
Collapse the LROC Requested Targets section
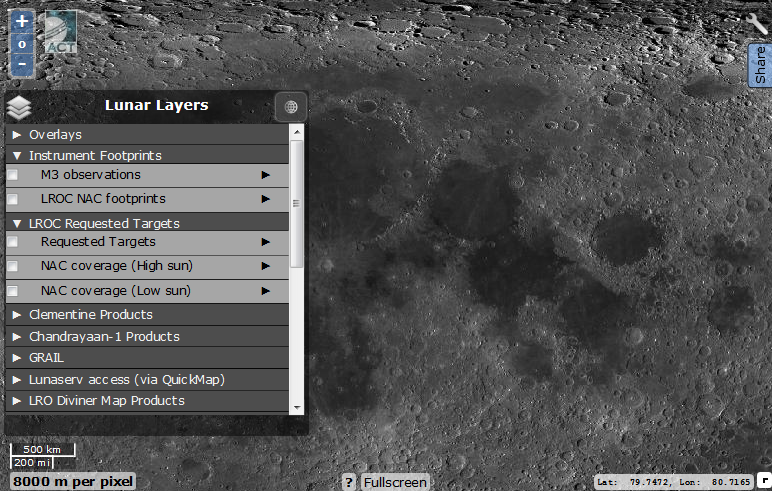(147, 223)
